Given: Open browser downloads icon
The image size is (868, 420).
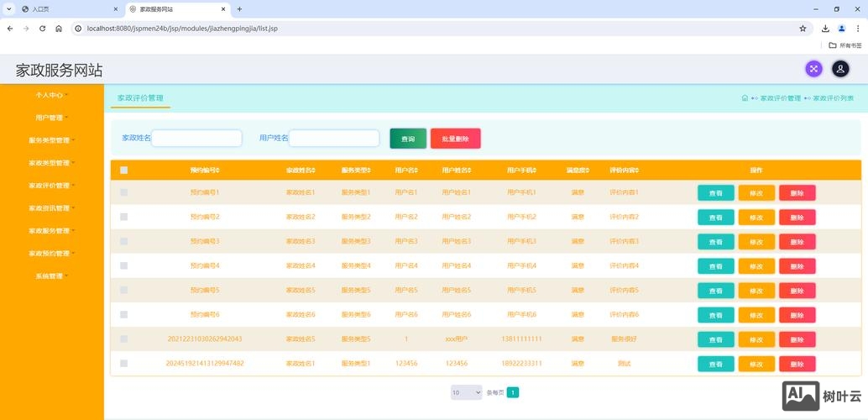Looking at the screenshot, I should coord(825,28).
